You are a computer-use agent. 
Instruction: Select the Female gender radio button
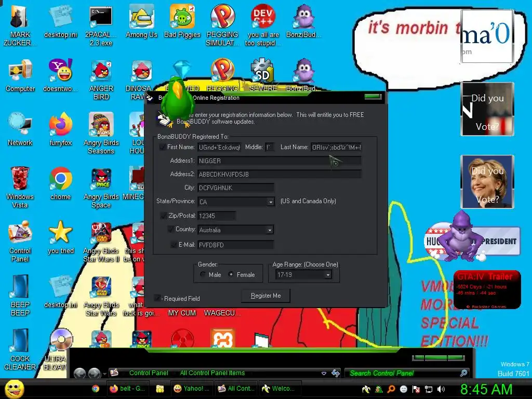tap(231, 274)
